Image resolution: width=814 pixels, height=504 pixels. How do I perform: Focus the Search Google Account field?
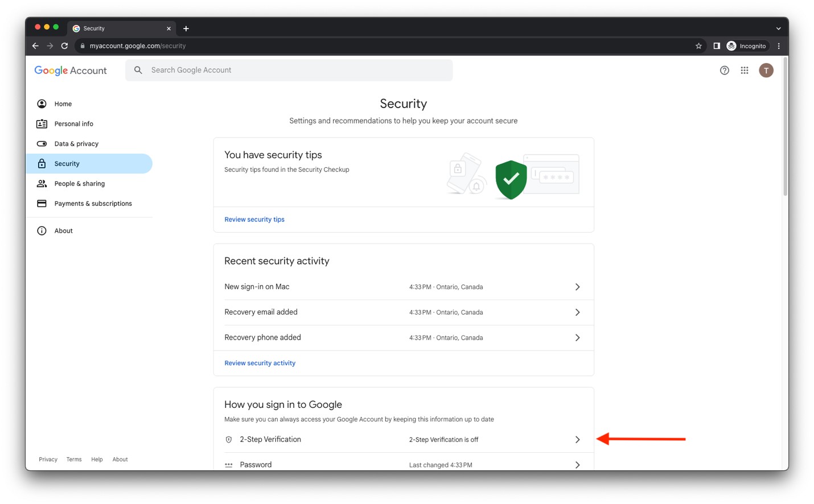(x=289, y=70)
